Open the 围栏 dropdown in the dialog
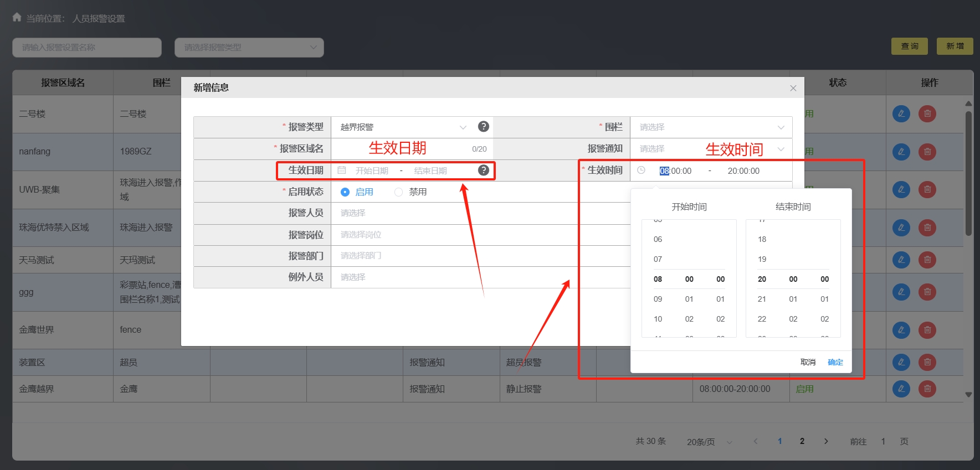The height and width of the screenshot is (470, 980). pos(711,127)
